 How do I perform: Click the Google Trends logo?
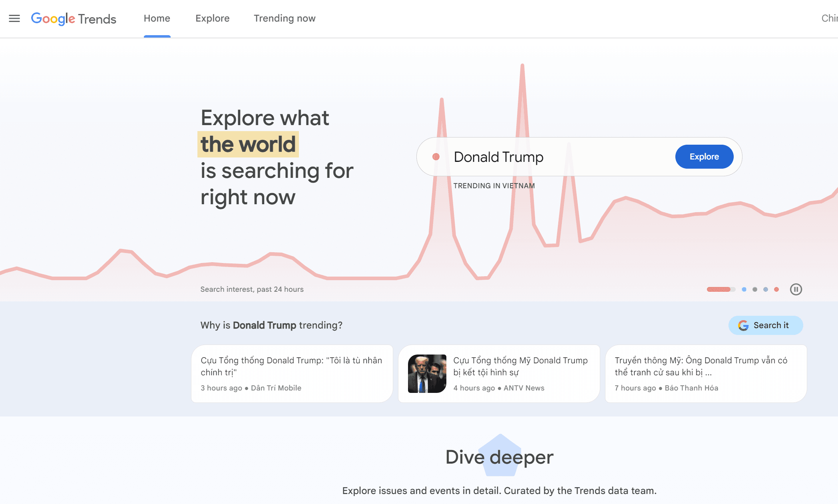(x=74, y=18)
